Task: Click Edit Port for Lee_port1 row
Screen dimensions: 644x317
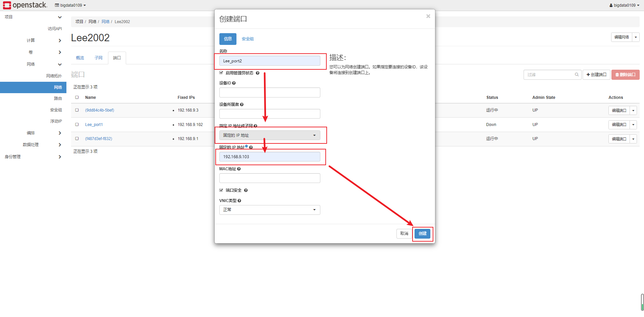Action: [x=619, y=125]
